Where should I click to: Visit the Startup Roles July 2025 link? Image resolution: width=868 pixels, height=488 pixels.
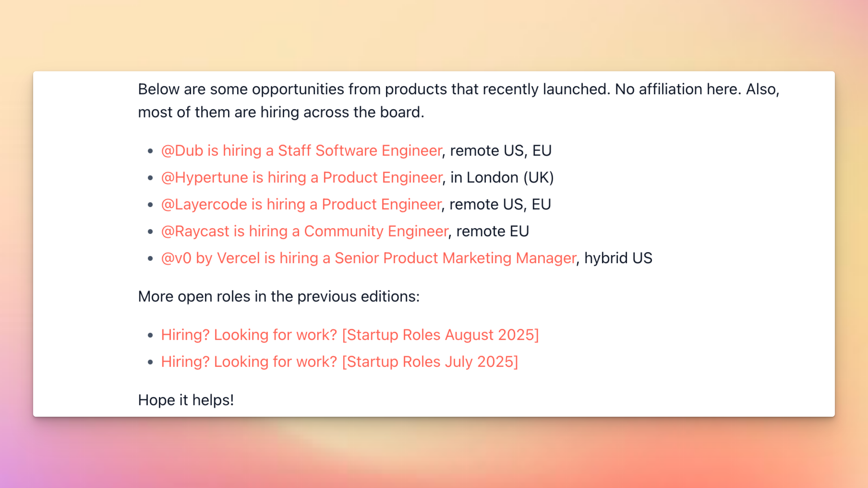point(339,362)
